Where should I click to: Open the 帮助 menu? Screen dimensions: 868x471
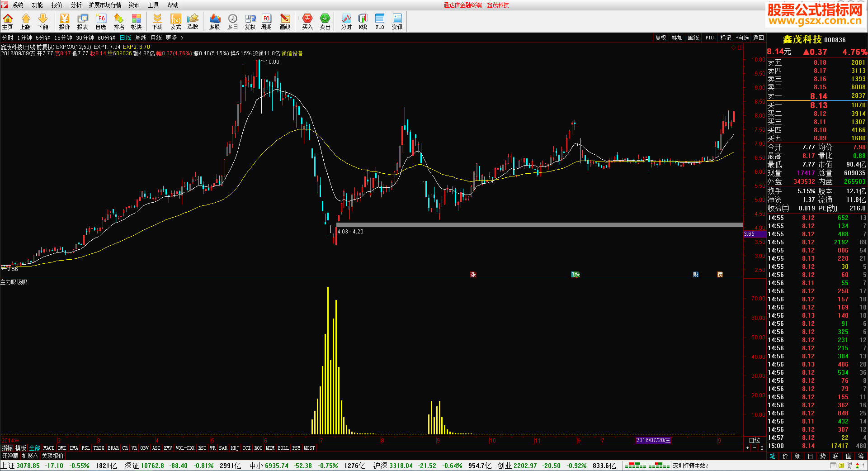point(173,5)
